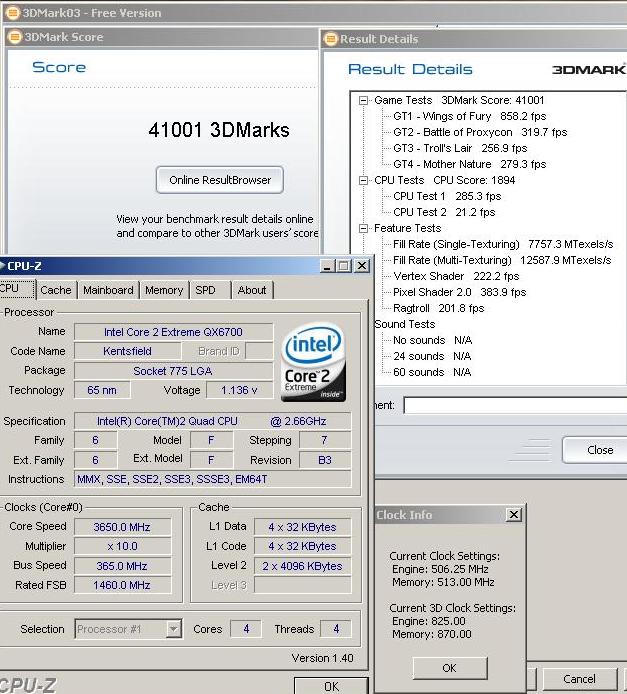Click the Threads count field
This screenshot has height=694, width=627.
pos(336,629)
